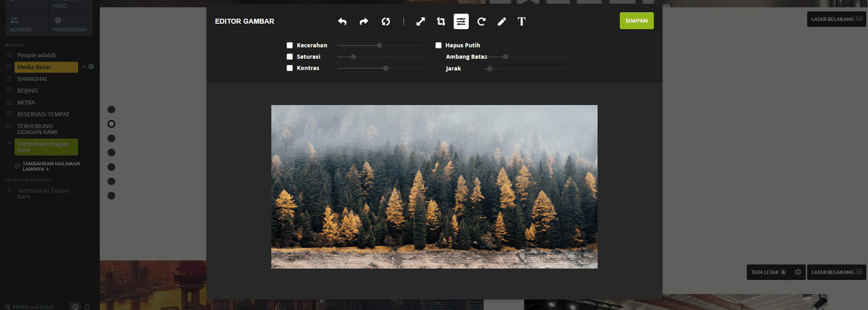The image size is (868, 310).
Task: Click the redo arrow icon
Action: 364,22
